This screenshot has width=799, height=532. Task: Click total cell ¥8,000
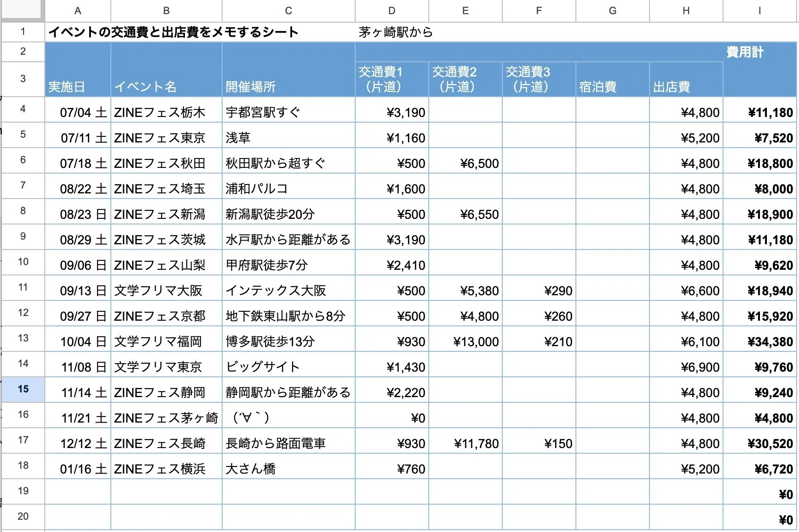click(760, 186)
